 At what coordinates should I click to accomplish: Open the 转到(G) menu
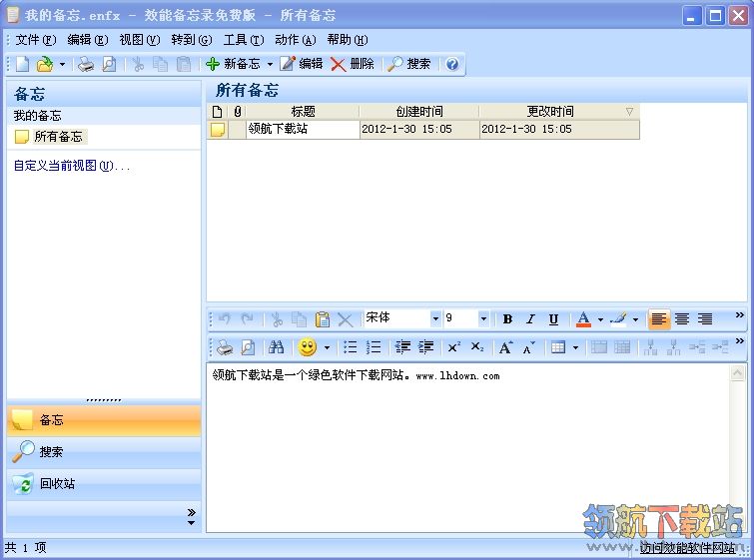[192, 40]
